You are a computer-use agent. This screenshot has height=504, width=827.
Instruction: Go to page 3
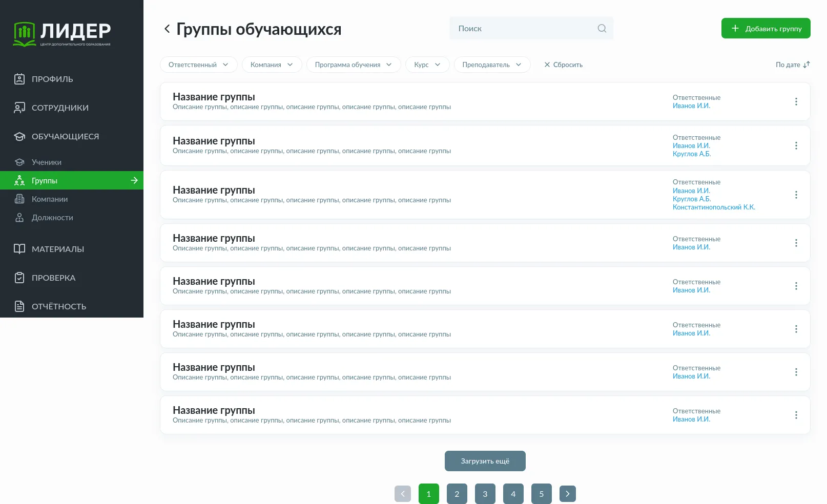(x=485, y=494)
